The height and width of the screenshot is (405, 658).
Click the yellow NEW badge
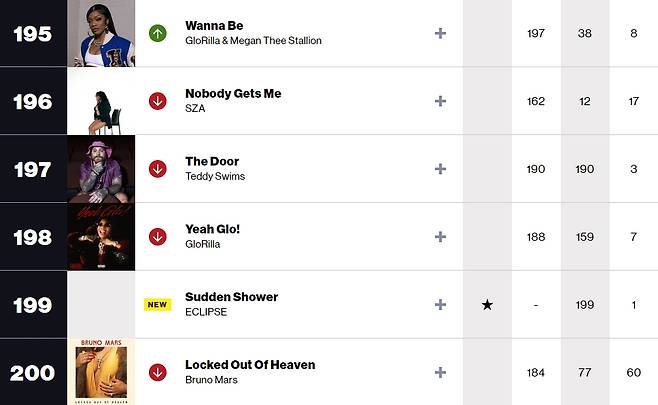click(157, 304)
